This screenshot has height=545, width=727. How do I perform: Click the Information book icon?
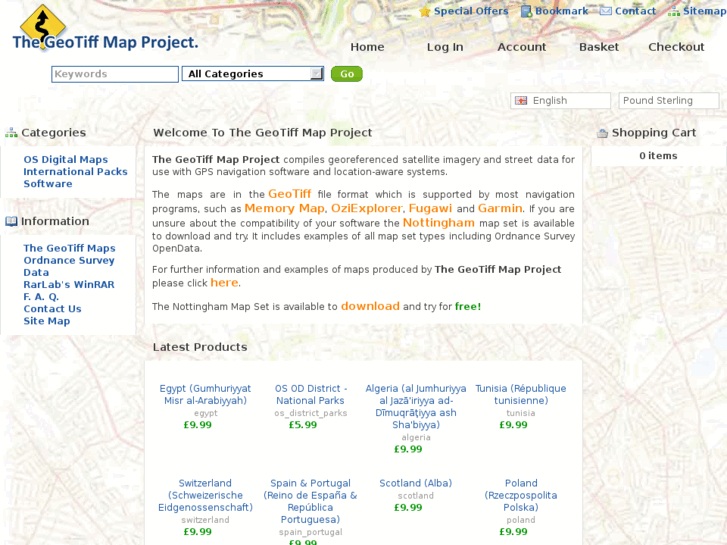[x=11, y=221]
